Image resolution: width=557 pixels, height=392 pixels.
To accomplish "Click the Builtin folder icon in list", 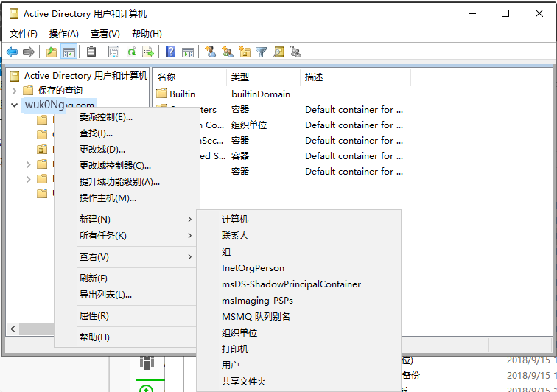I will (161, 94).
